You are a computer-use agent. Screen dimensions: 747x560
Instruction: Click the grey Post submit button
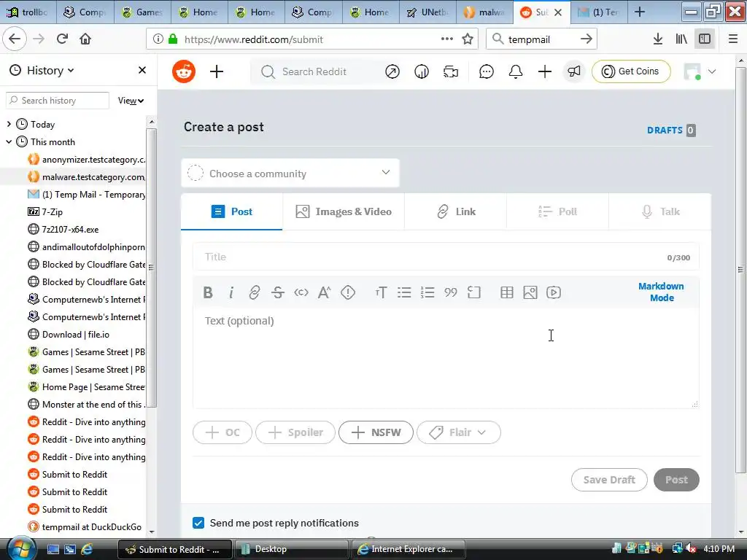(x=676, y=480)
